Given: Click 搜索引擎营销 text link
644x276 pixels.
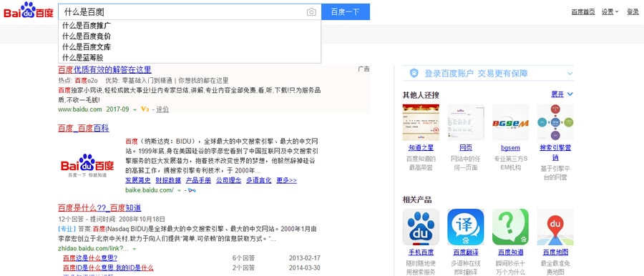Looking at the screenshot, I should point(555,152).
